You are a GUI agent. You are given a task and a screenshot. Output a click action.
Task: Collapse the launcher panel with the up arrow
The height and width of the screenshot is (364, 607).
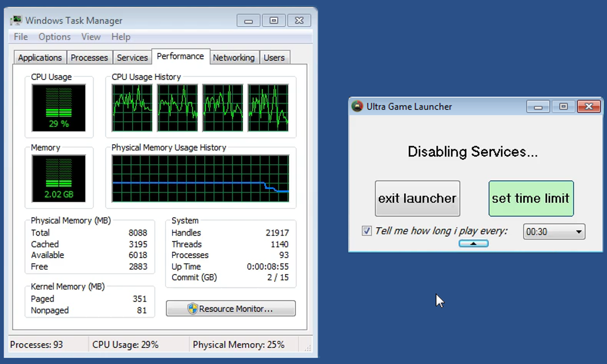tap(474, 244)
